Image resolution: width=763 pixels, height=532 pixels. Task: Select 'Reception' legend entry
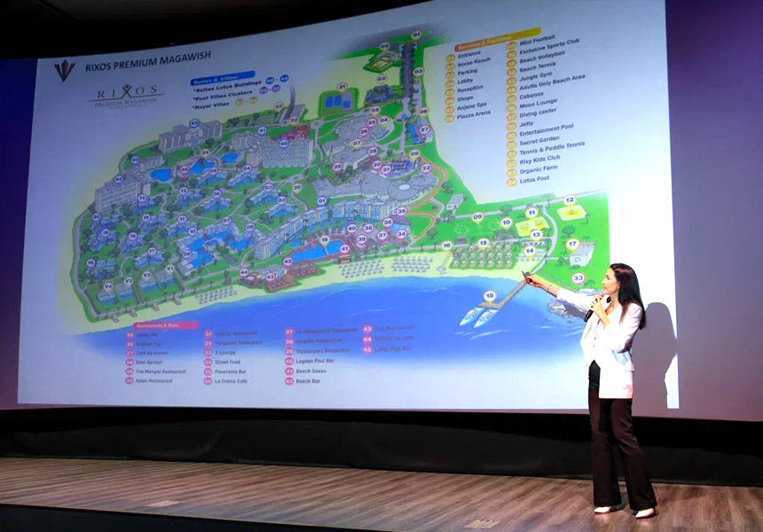tap(470, 89)
